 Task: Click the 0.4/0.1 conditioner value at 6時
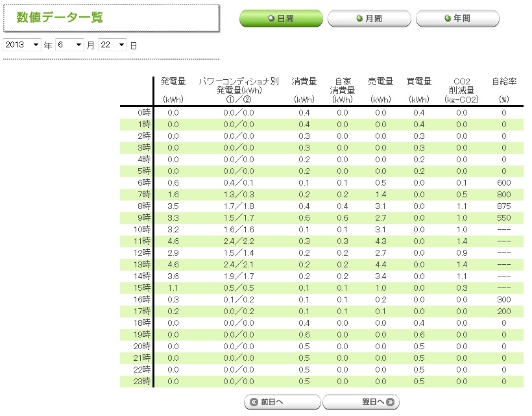pos(239,182)
